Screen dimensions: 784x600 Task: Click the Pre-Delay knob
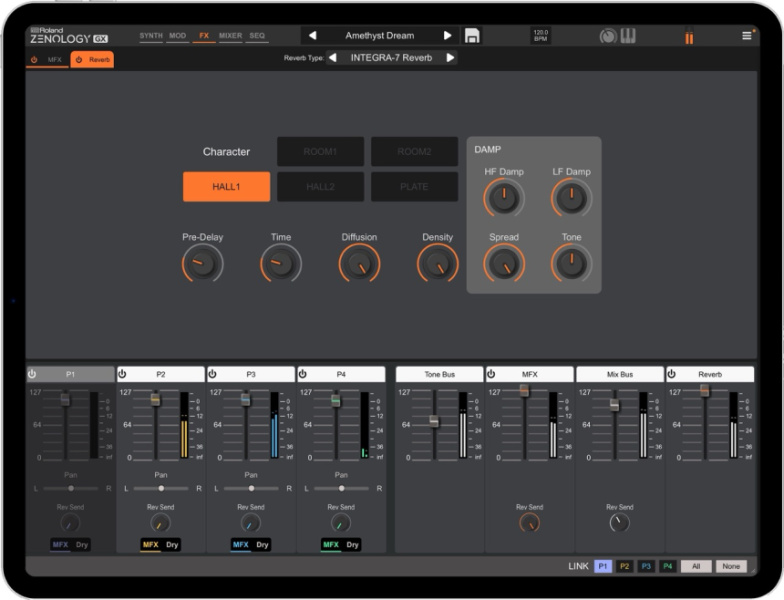pos(202,264)
